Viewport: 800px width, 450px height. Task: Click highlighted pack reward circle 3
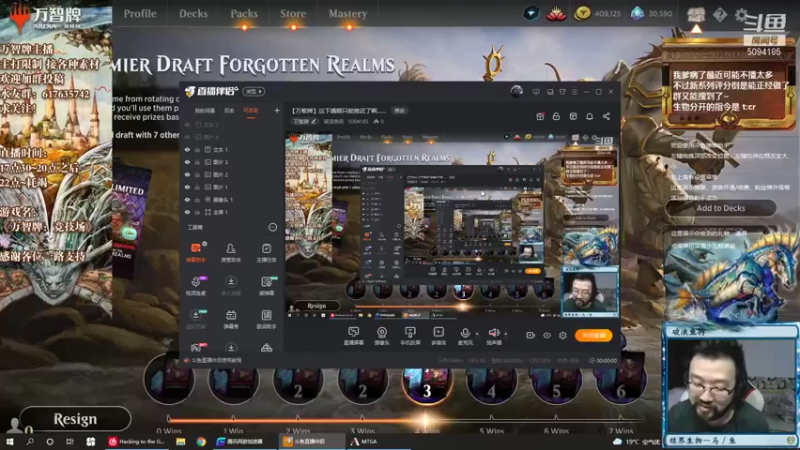point(427,381)
